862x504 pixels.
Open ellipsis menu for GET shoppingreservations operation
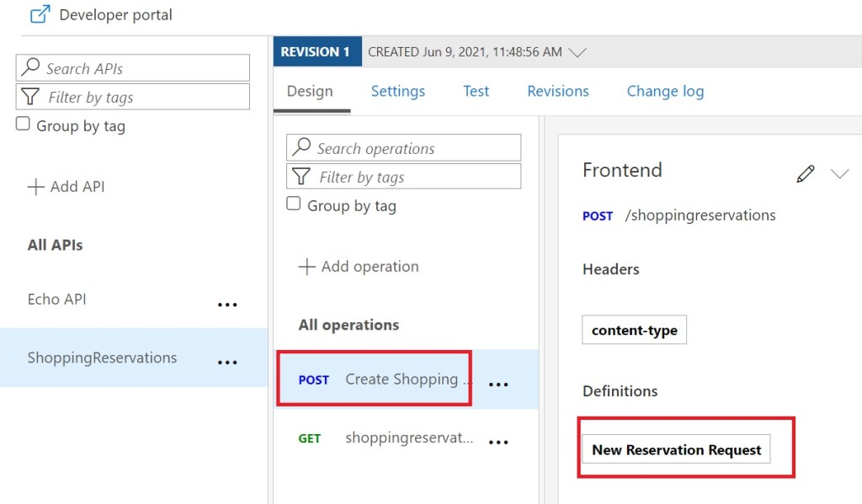[498, 443]
